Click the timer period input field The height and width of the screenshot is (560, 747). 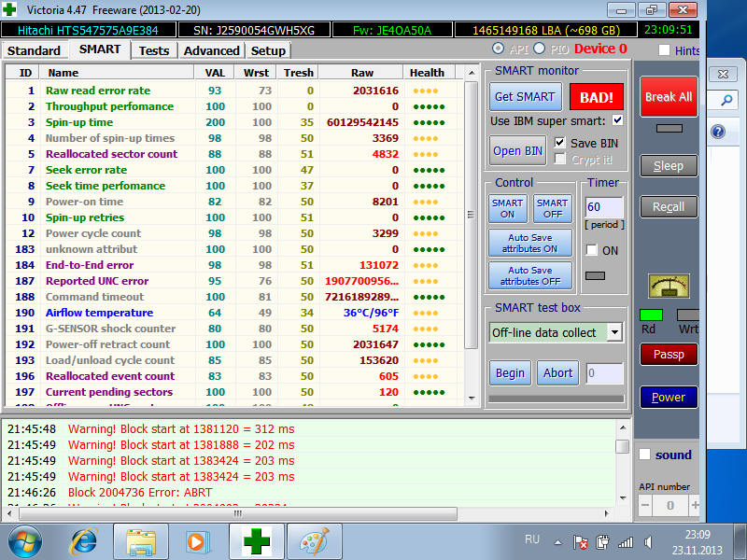[603, 207]
